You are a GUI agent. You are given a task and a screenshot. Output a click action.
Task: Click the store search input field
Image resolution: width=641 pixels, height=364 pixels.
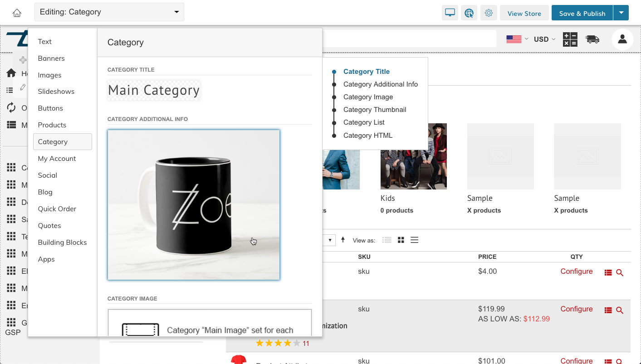409,39
